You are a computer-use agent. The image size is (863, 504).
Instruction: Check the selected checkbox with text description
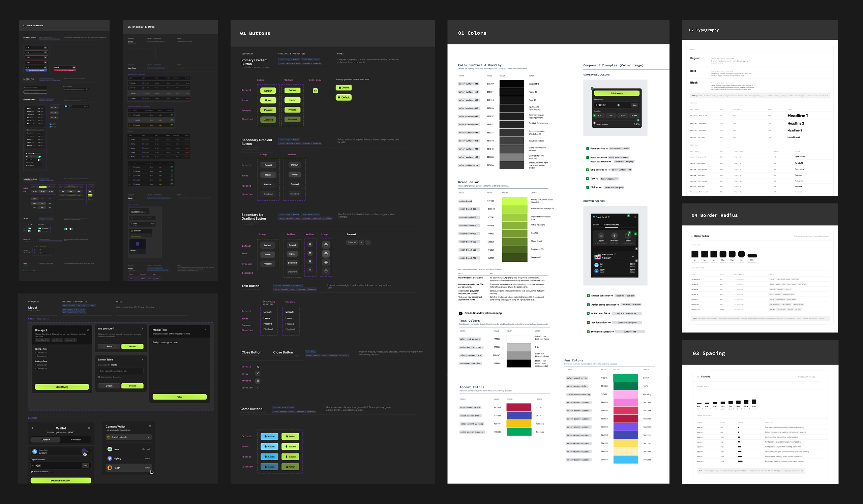point(40,250)
